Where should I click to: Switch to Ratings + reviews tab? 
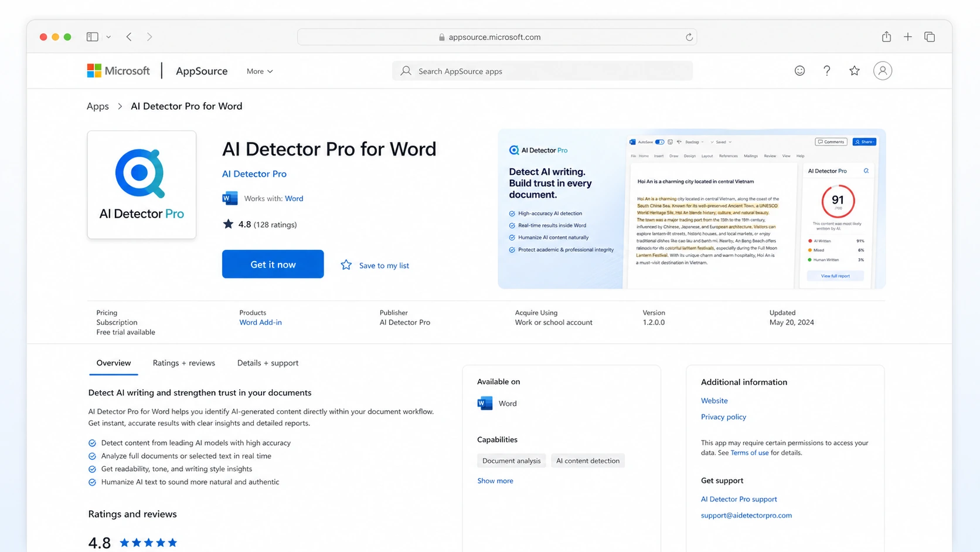pos(184,363)
